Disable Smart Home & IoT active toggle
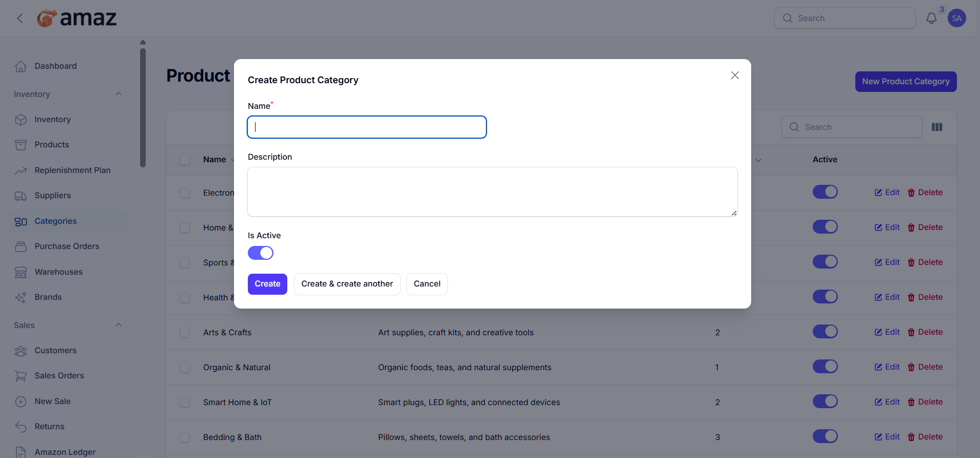Image resolution: width=980 pixels, height=458 pixels. coord(825,402)
